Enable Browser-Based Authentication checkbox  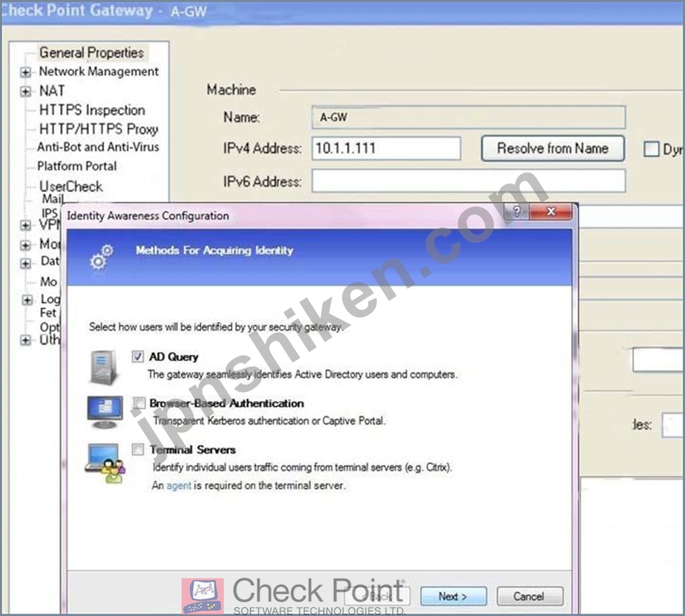click(x=139, y=403)
